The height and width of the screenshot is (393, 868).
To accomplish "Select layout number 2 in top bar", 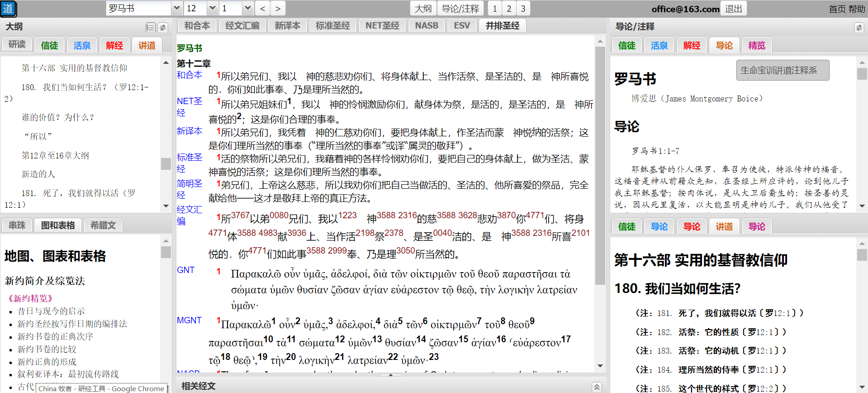I will click(x=509, y=9).
